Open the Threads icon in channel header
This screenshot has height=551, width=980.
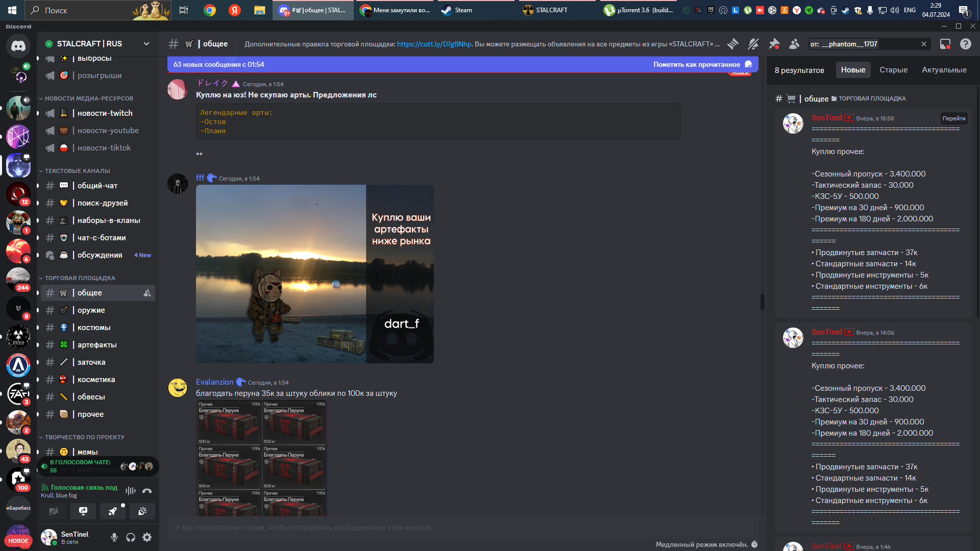click(x=733, y=44)
